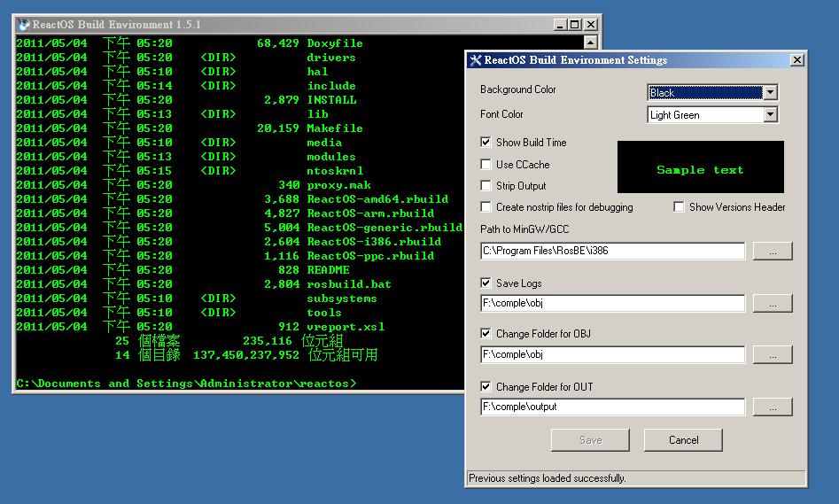This screenshot has height=504, width=839.
Task: Click rosbuild.bat in the console listing
Action: click(x=349, y=284)
